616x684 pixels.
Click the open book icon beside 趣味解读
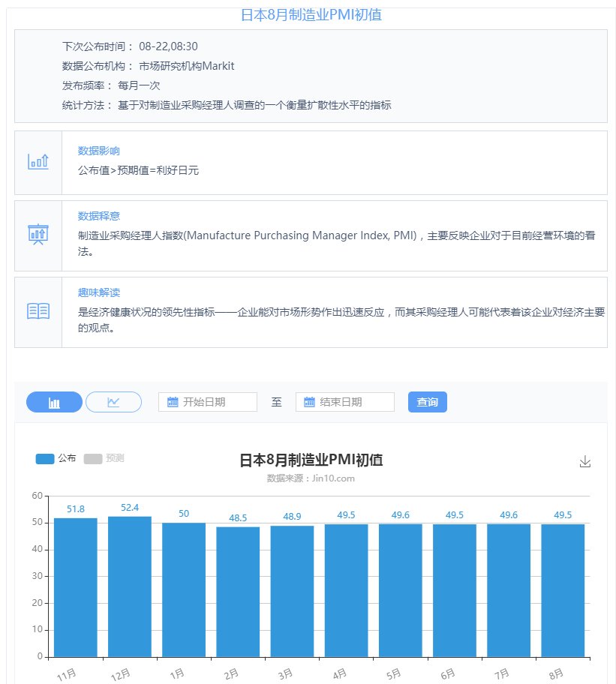pos(38,311)
